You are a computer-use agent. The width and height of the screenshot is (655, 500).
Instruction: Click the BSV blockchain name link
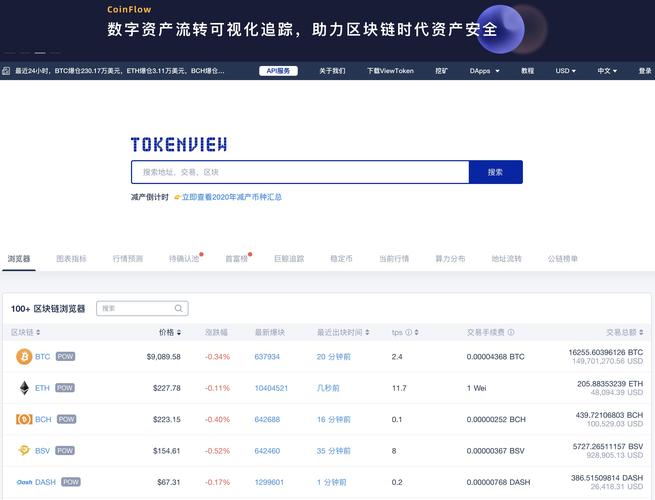(x=42, y=451)
